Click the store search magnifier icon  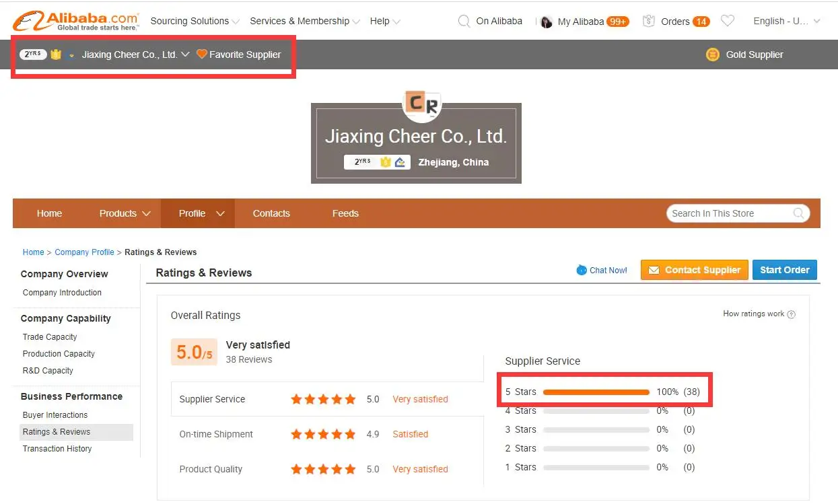[798, 213]
